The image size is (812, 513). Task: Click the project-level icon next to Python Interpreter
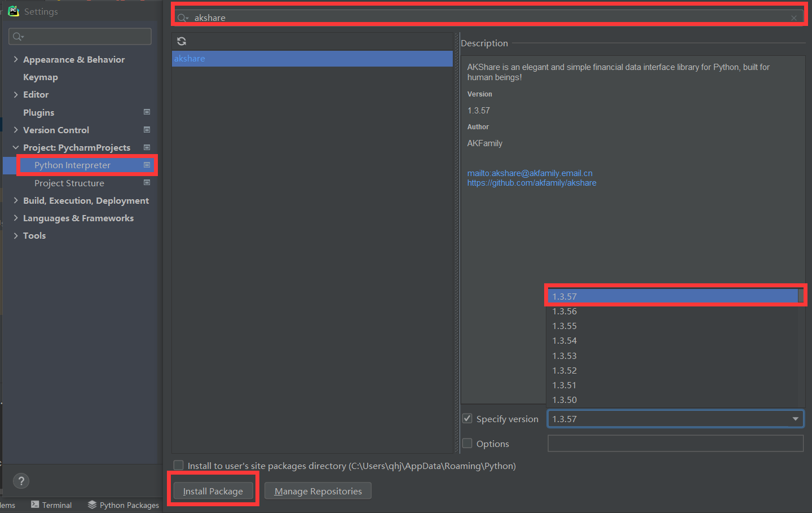click(x=147, y=165)
